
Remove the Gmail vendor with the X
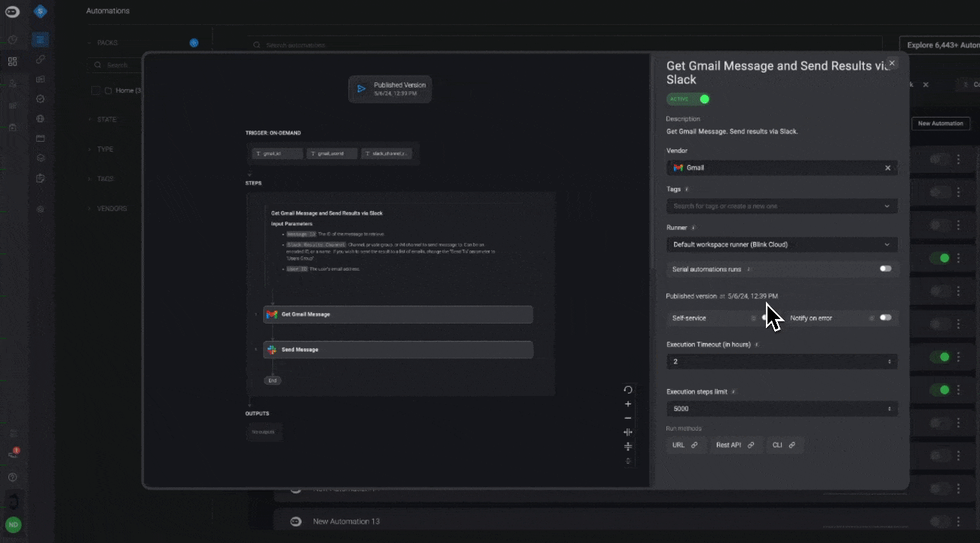(887, 167)
